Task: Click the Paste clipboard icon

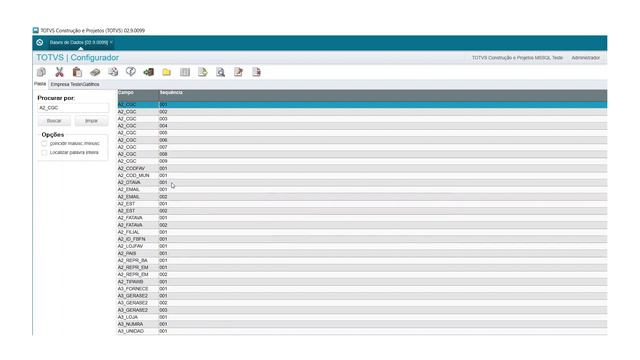Action: (x=77, y=72)
